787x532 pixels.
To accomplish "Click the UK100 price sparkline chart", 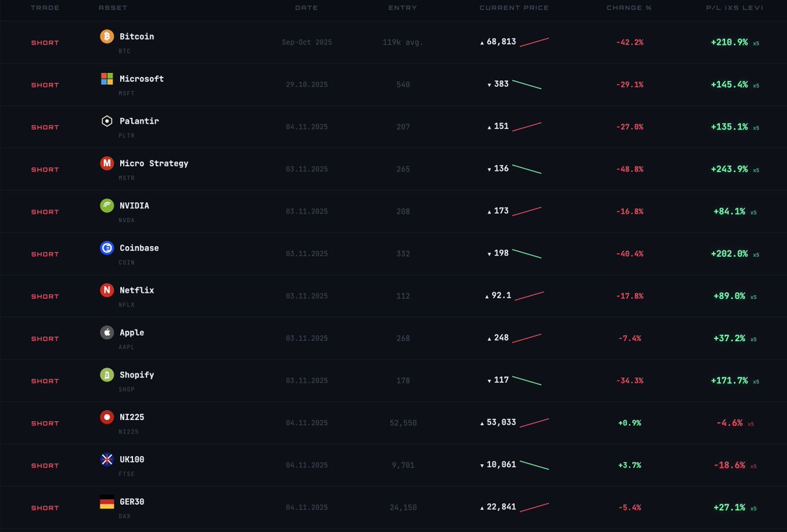I will click(534, 465).
